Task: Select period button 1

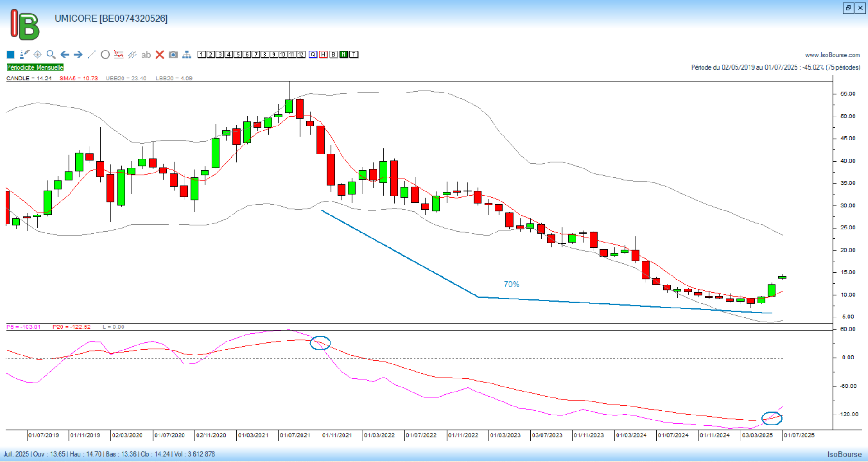Action: (202, 55)
